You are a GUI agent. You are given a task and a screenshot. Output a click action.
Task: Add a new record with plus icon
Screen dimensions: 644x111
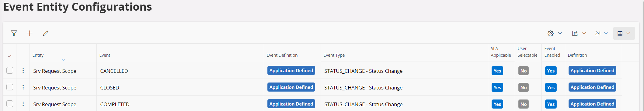coord(30,33)
